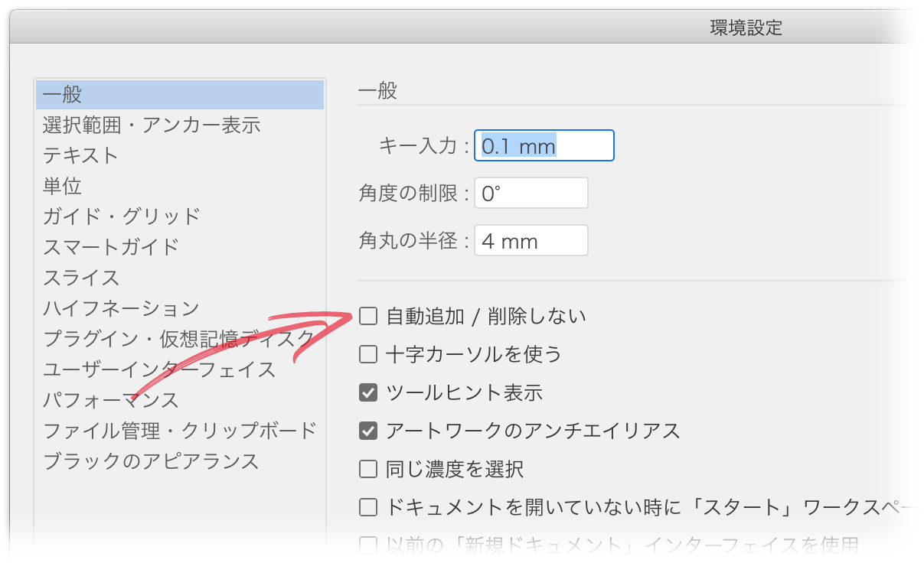Click the 角丸の半径 field showing 4 mm
924x563 pixels.
(531, 240)
